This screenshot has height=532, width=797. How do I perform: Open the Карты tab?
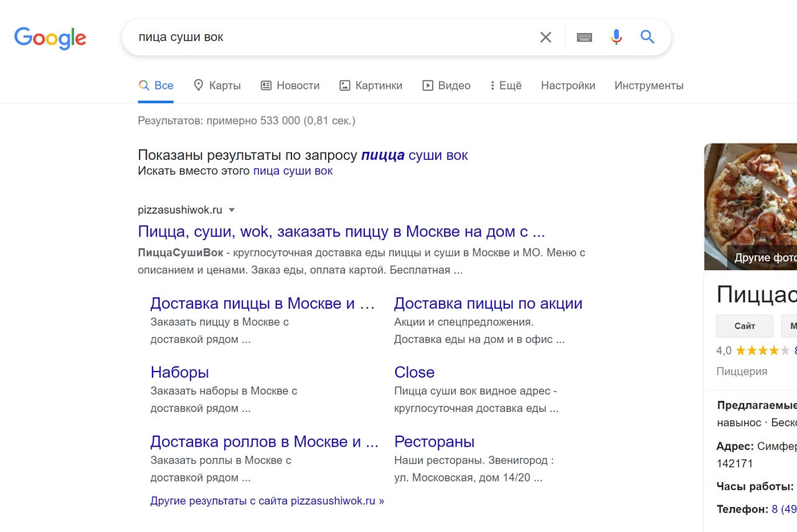217,85
